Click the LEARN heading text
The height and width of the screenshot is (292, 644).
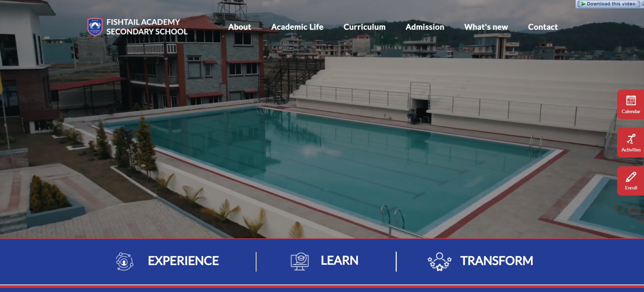click(x=340, y=260)
